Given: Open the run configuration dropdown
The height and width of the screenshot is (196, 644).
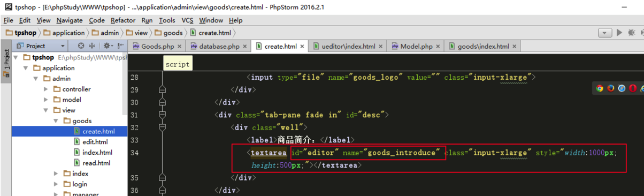Looking at the screenshot, I should click(x=605, y=33).
